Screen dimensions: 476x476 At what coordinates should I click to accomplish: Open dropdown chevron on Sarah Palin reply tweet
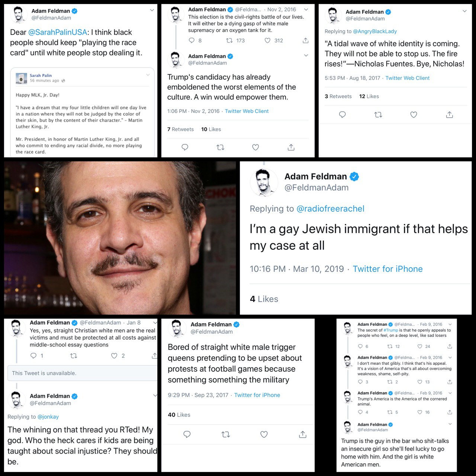tap(152, 10)
